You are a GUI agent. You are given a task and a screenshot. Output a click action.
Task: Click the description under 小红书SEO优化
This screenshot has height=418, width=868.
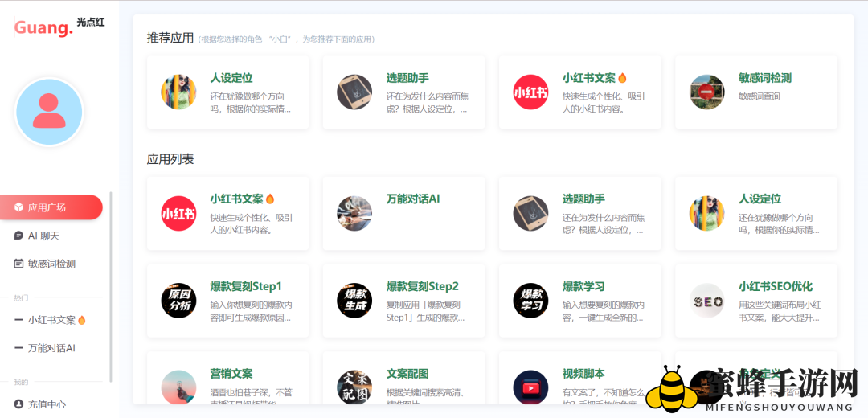point(780,312)
